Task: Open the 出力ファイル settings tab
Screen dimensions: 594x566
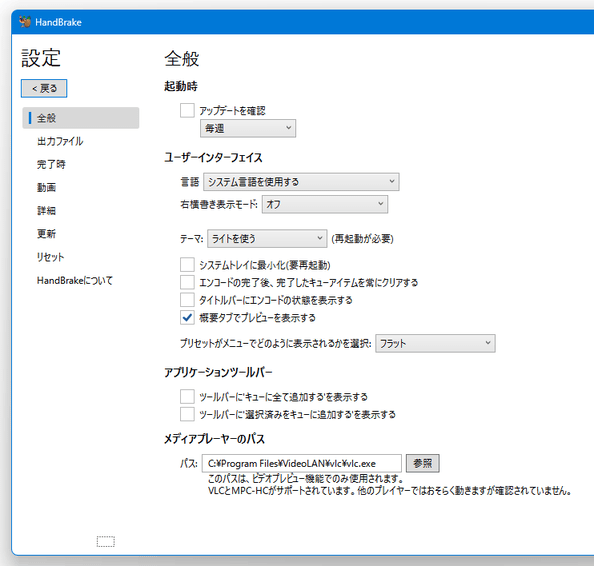Action: [x=60, y=141]
